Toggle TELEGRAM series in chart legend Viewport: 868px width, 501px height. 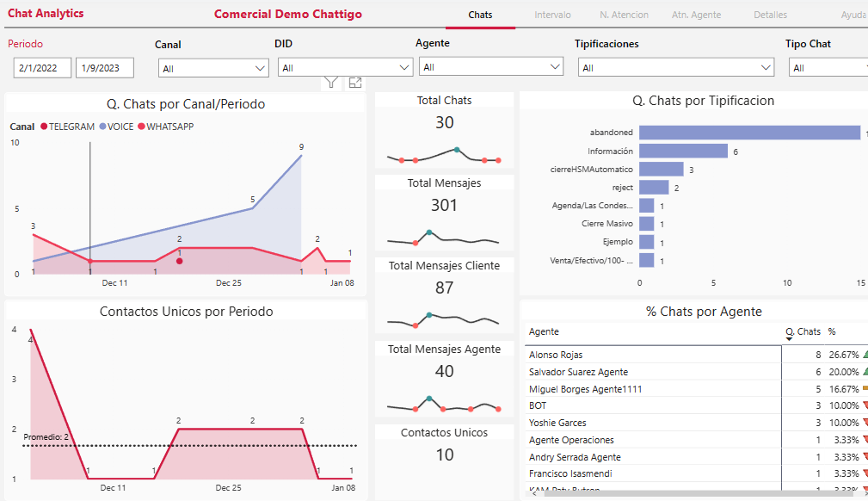[67, 127]
